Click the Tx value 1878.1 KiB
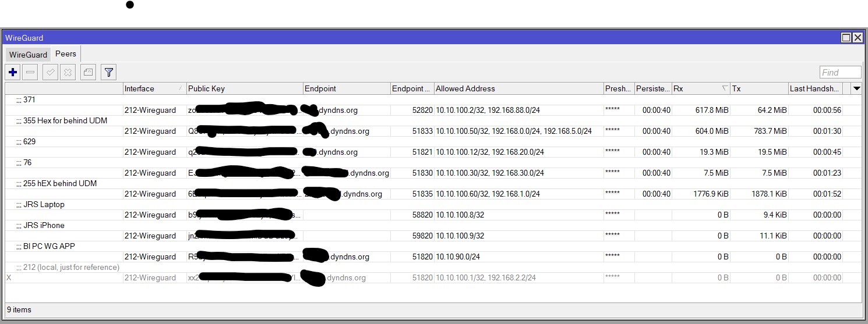This screenshot has width=868, height=324. pyautogui.click(x=769, y=194)
